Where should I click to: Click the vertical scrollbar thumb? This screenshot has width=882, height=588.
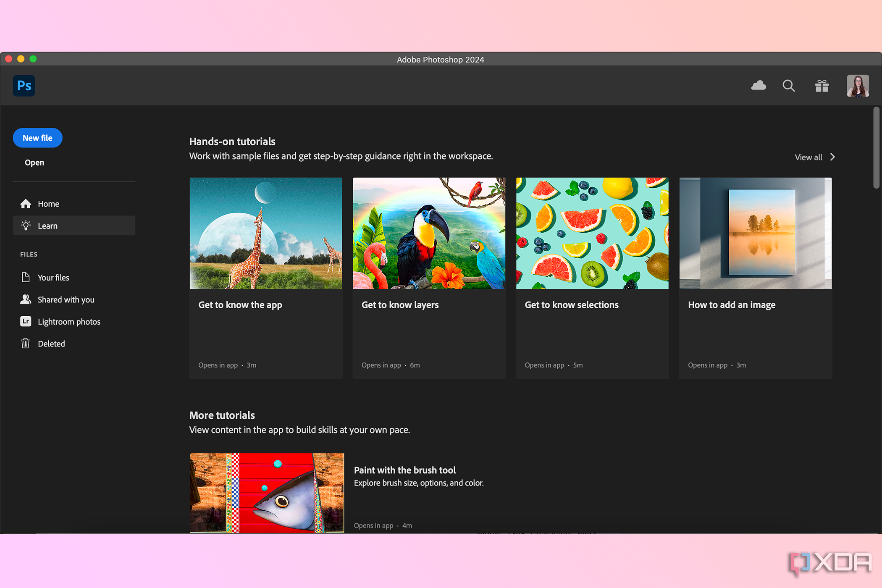[877, 148]
